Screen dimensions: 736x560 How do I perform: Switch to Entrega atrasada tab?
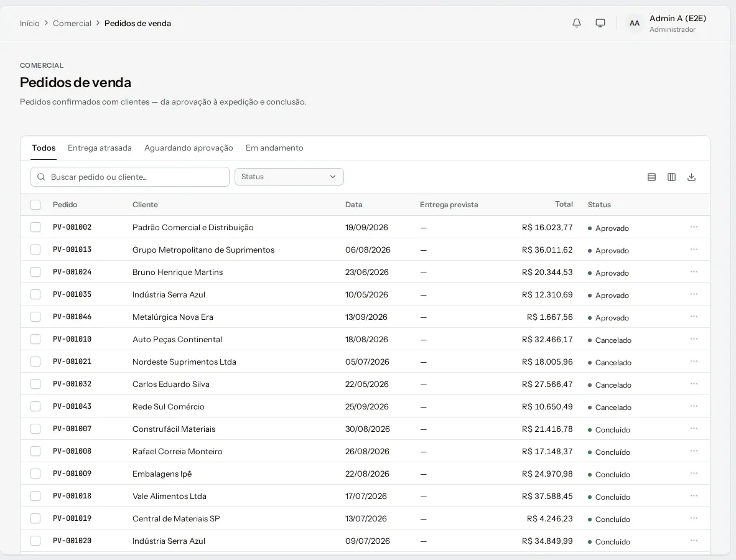pos(100,148)
